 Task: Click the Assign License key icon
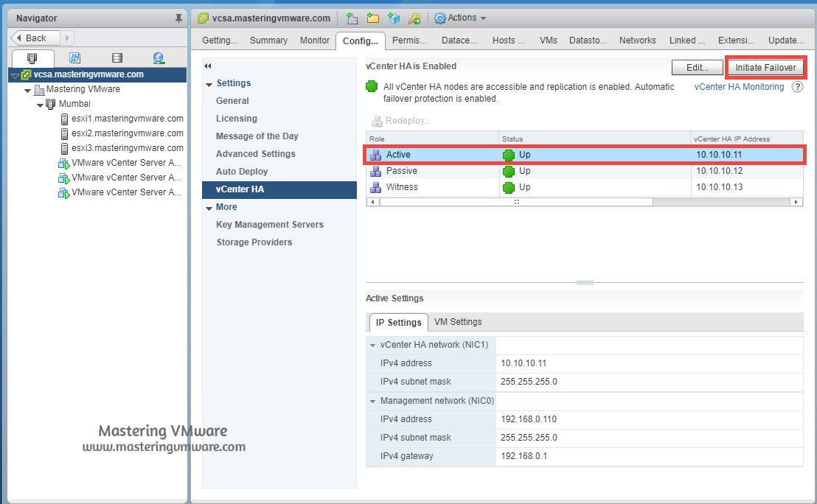tap(414, 18)
